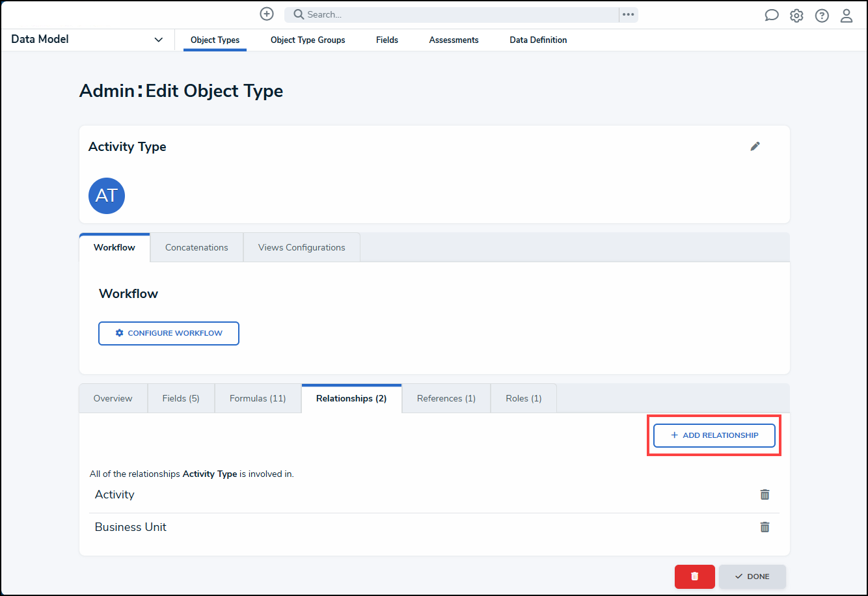Viewport: 868px width, 596px height.
Task: Click the Add Relationship button
Action: click(714, 435)
